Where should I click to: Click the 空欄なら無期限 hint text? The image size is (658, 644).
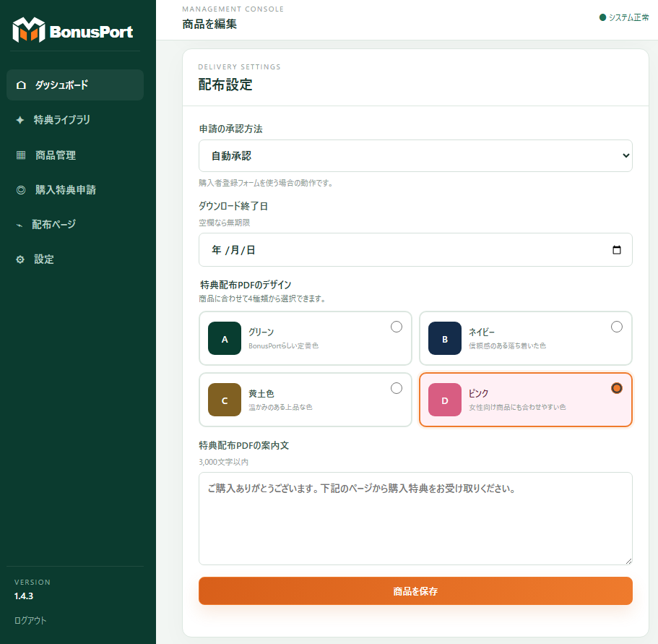coord(225,223)
